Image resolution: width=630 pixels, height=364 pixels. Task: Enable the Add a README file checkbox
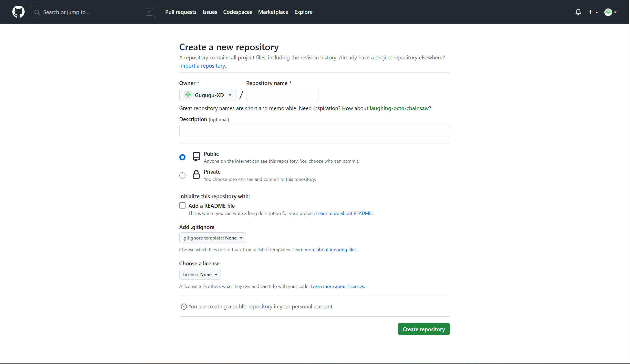click(182, 206)
